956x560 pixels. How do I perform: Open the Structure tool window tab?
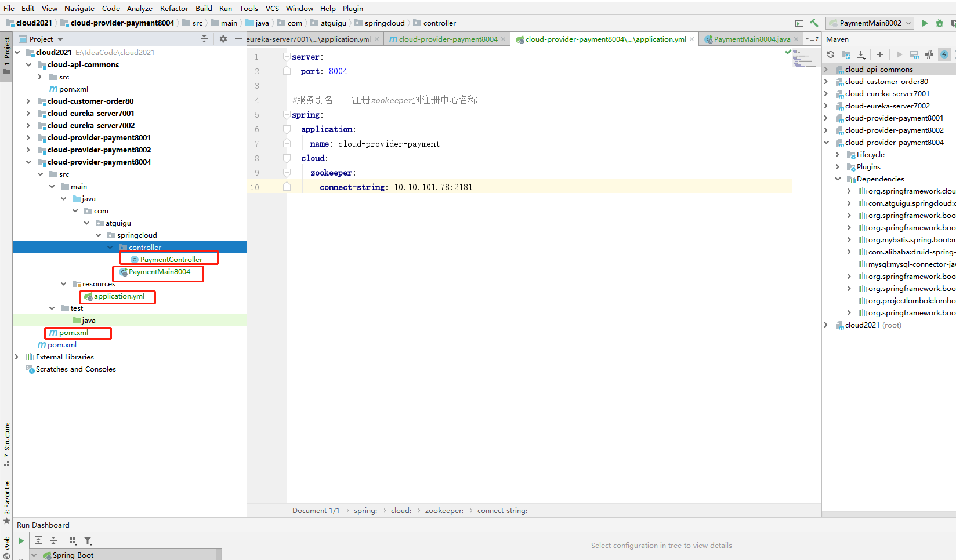tap(6, 443)
